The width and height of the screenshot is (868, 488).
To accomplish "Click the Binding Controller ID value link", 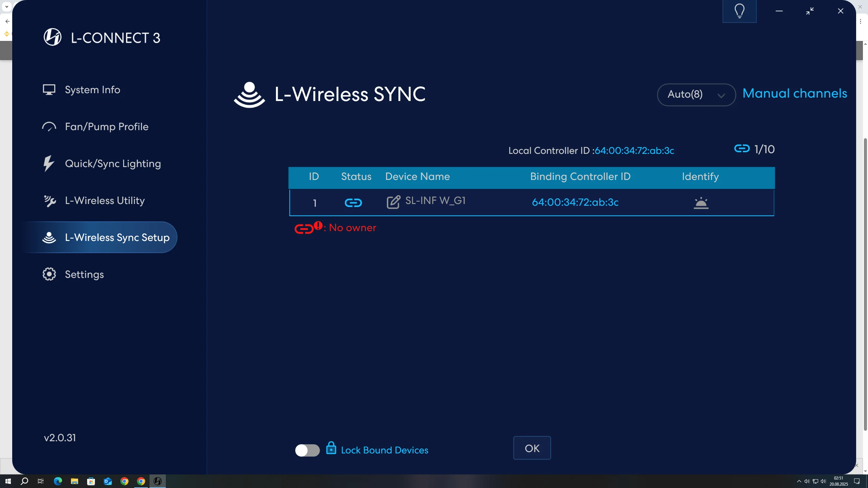I will click(575, 202).
